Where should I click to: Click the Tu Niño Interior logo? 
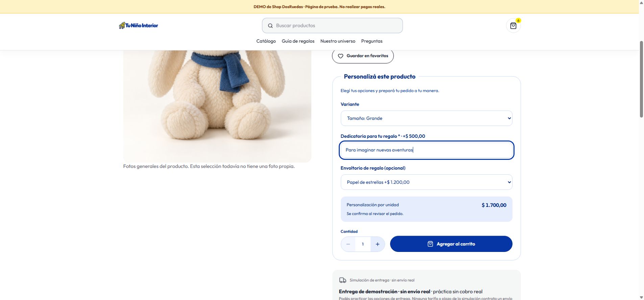point(139,25)
